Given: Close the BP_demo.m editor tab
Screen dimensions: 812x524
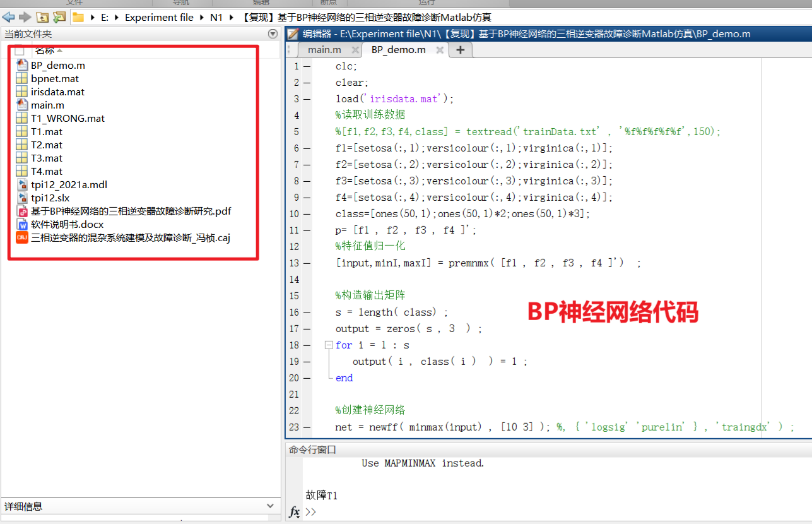Looking at the screenshot, I should pos(440,50).
